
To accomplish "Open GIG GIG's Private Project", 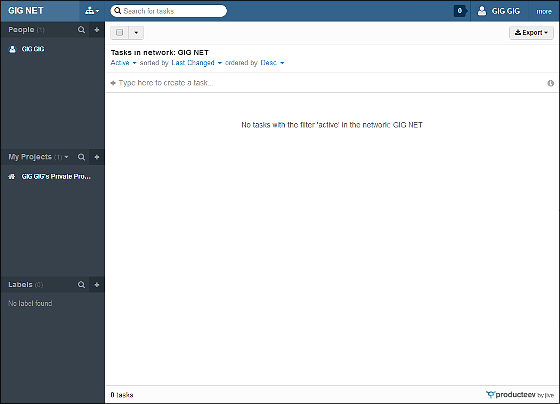I will [52, 176].
